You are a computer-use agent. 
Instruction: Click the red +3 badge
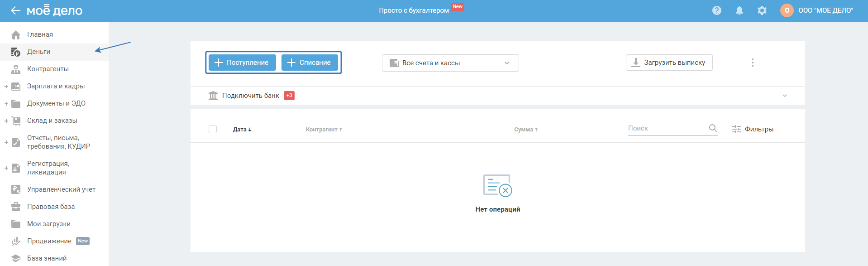click(289, 96)
